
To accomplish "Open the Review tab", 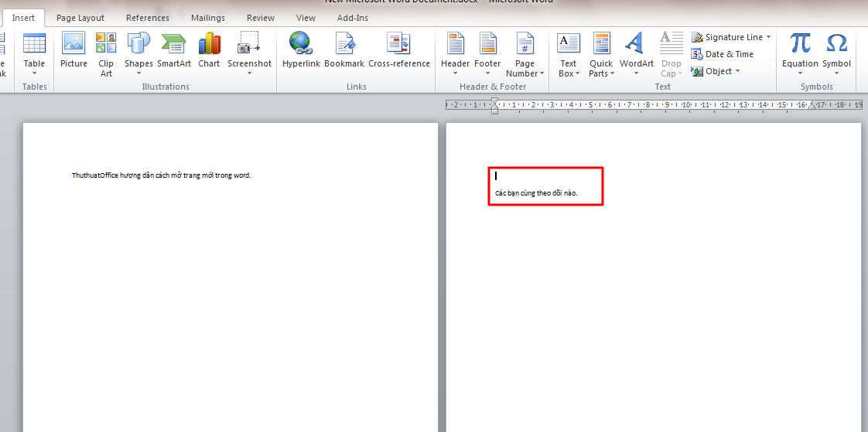I will pyautogui.click(x=261, y=18).
